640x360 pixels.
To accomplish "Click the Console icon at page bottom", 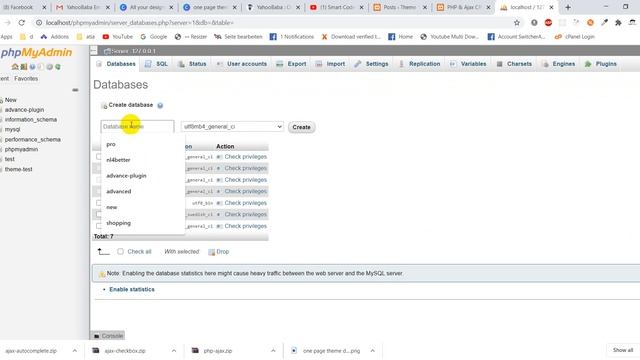I will coord(97,336).
